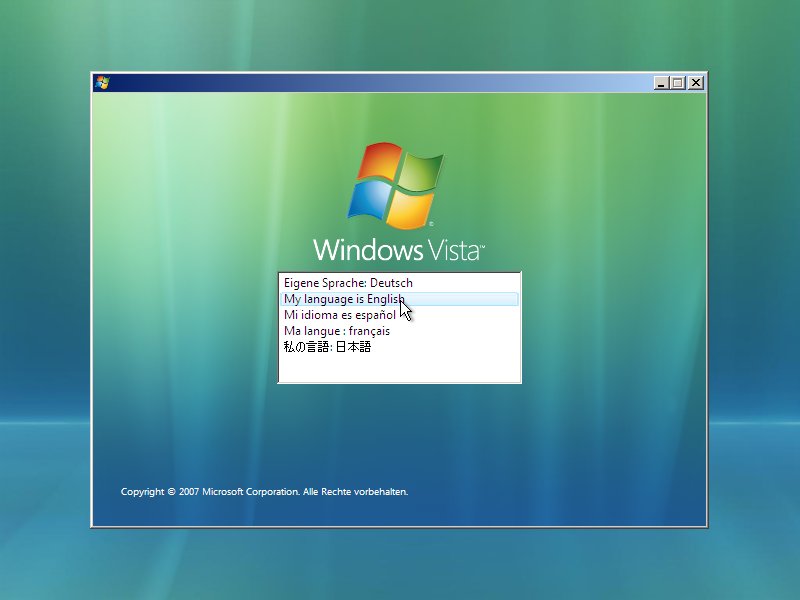Choose the Japanese language entry

(x=399, y=347)
